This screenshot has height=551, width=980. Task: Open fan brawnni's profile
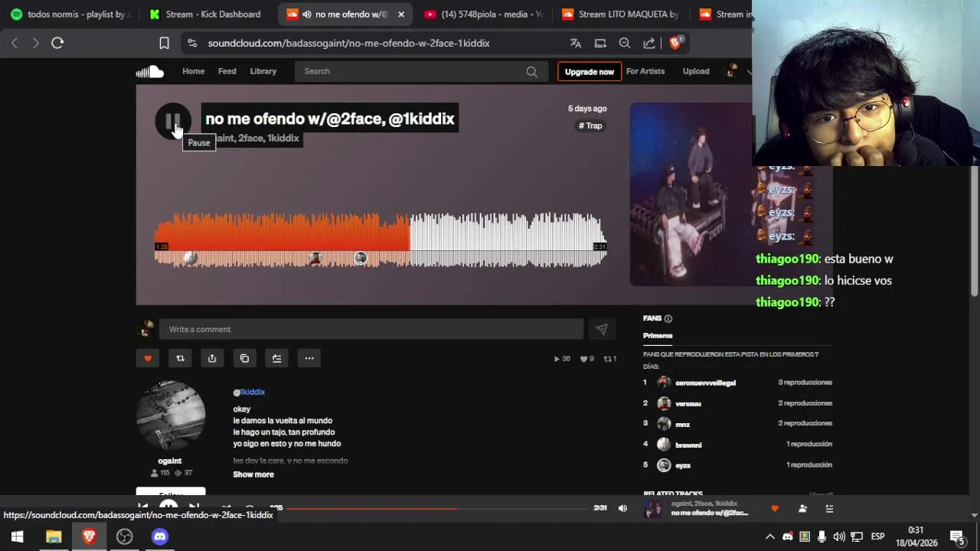(688, 445)
